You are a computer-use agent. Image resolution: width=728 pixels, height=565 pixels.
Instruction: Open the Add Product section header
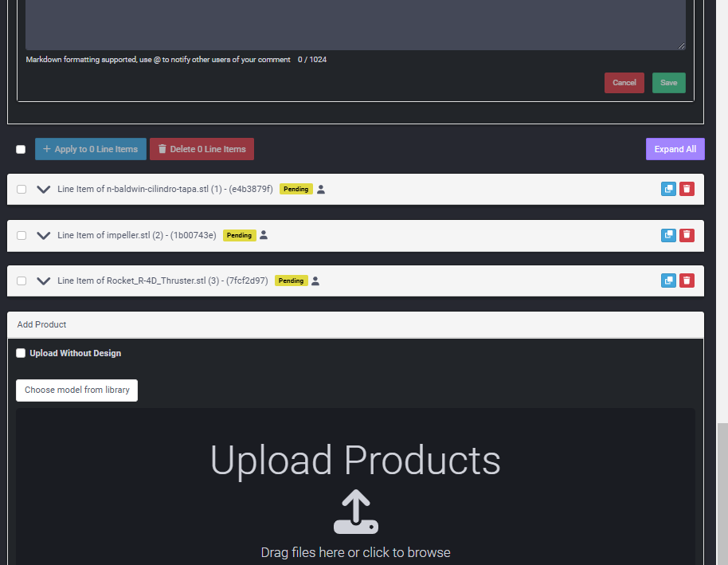(x=42, y=324)
